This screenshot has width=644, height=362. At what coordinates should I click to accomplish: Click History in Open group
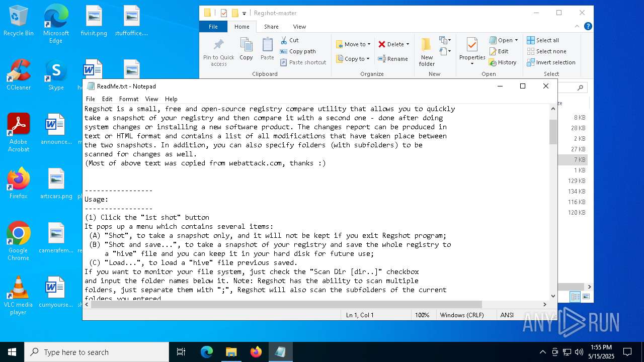pos(503,62)
